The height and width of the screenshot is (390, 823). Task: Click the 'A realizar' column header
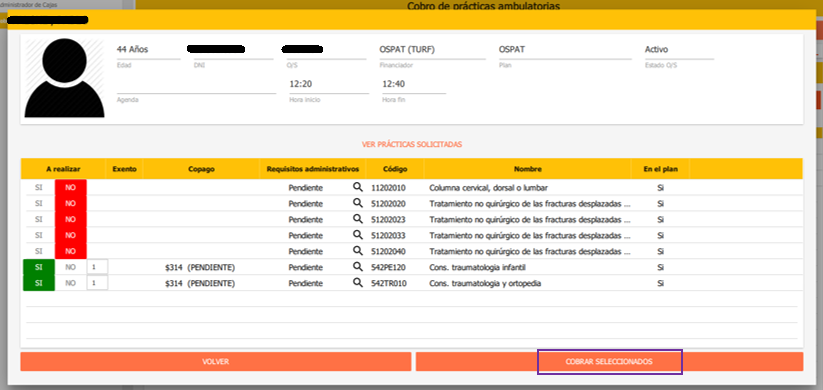coord(64,169)
